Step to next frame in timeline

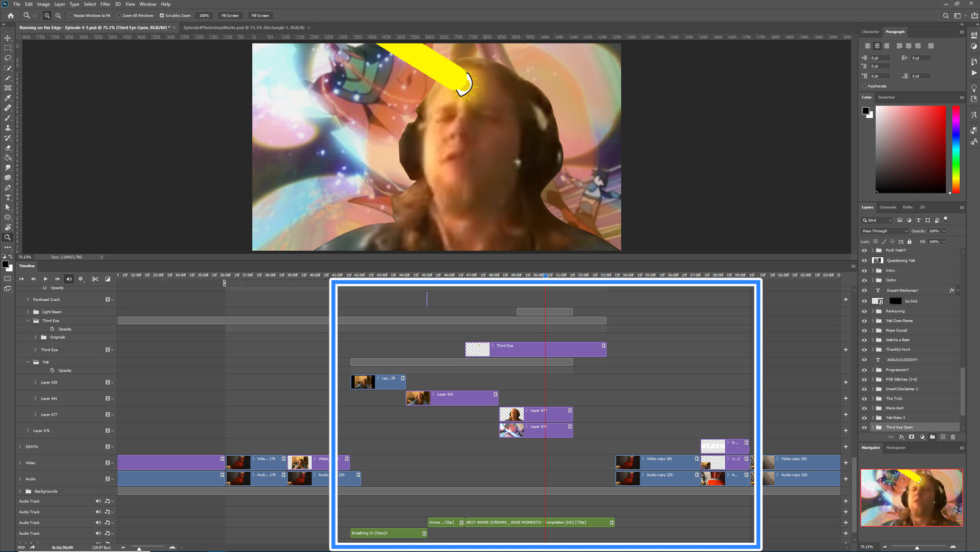58,279
